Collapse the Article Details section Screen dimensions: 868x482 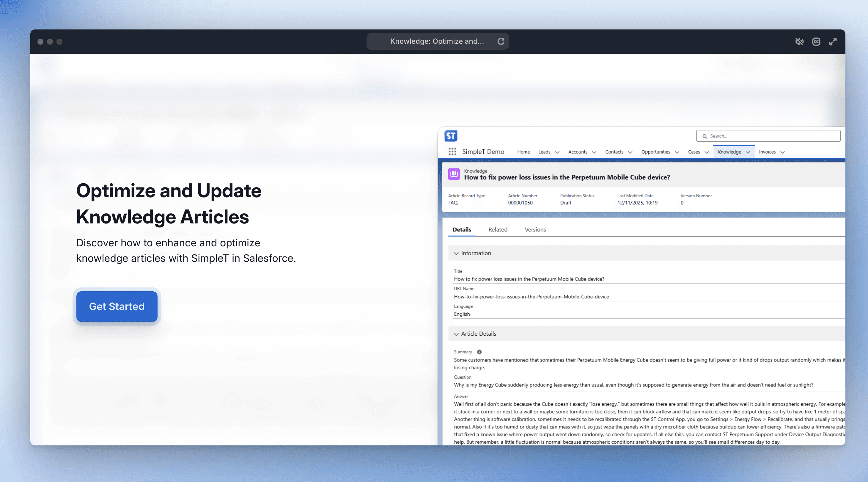tap(456, 334)
